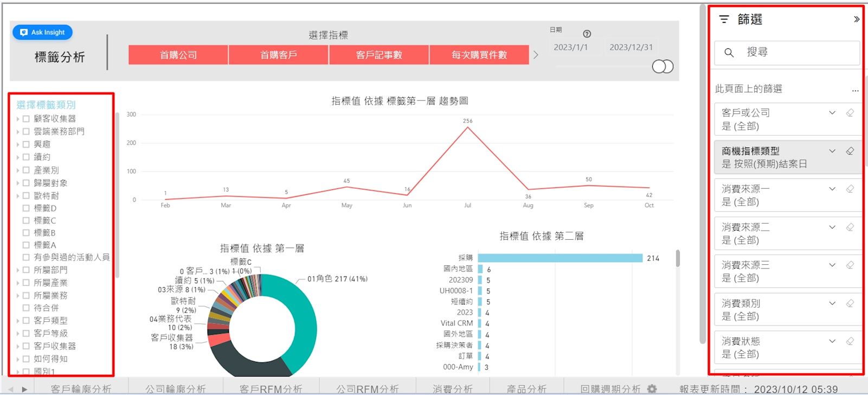The image size is (868, 395).
Task: Clear the 客戶或公司 filter with eraser icon
Action: (850, 113)
